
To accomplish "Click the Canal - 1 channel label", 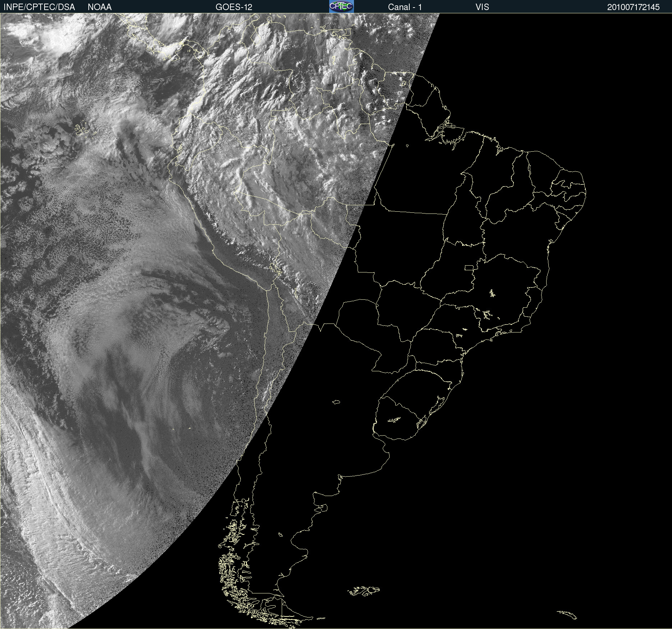I will [x=405, y=7].
